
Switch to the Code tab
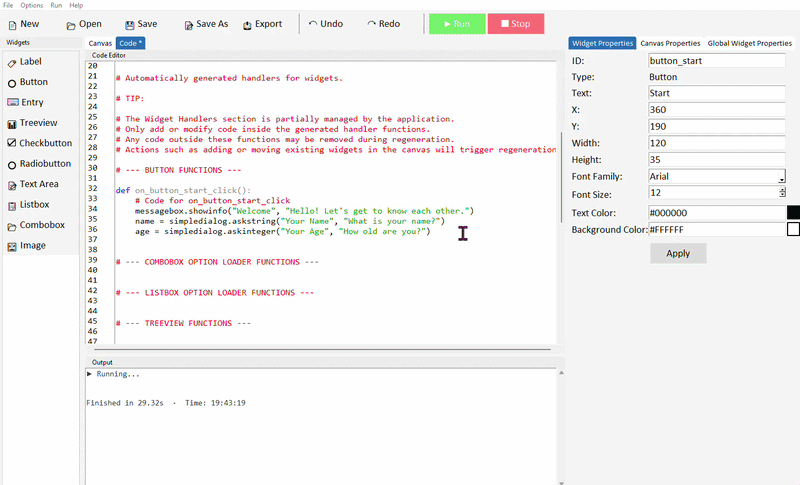(x=131, y=43)
